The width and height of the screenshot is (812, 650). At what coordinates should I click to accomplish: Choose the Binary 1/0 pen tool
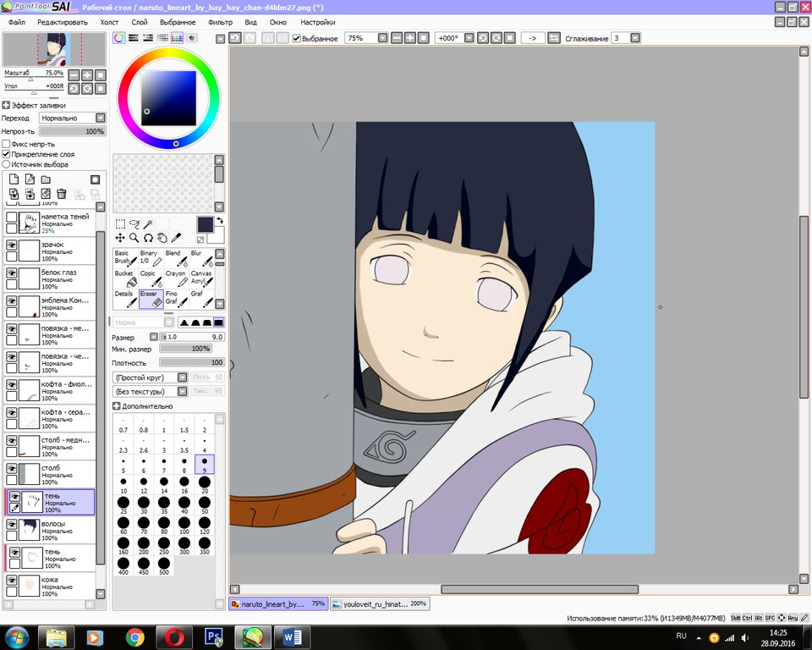pyautogui.click(x=151, y=258)
